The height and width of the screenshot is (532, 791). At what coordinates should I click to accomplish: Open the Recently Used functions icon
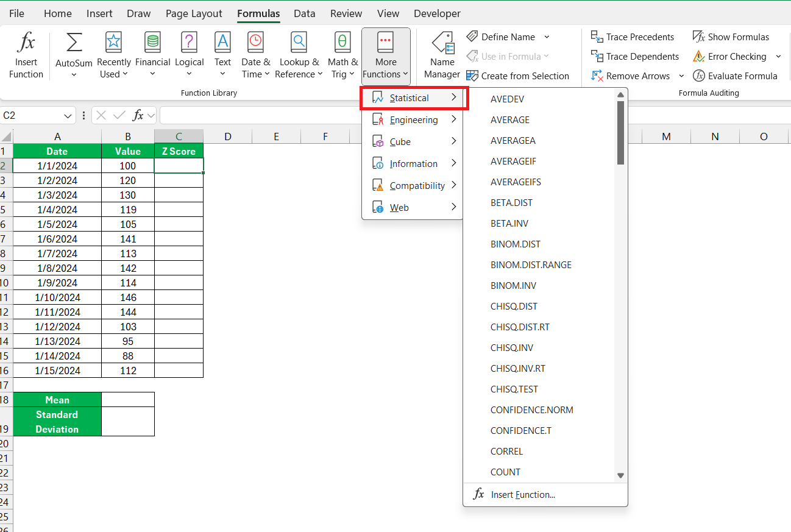pos(113,43)
